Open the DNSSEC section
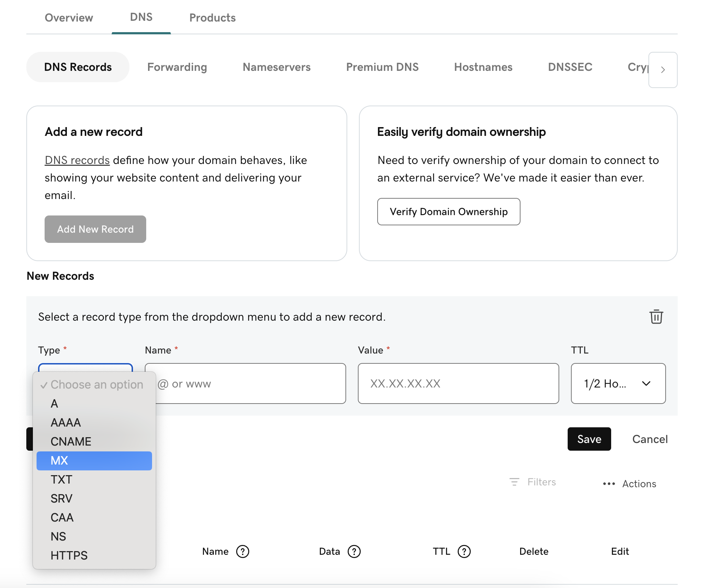Screen dimensions: 704x588 pyautogui.click(x=570, y=67)
